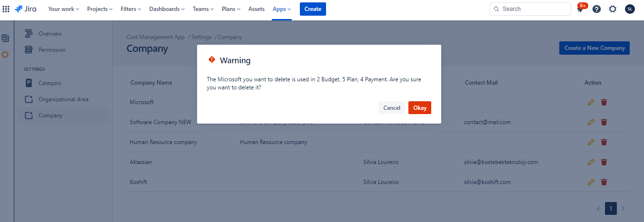
Task: Click the Koshift company name cell
Action: [139, 182]
